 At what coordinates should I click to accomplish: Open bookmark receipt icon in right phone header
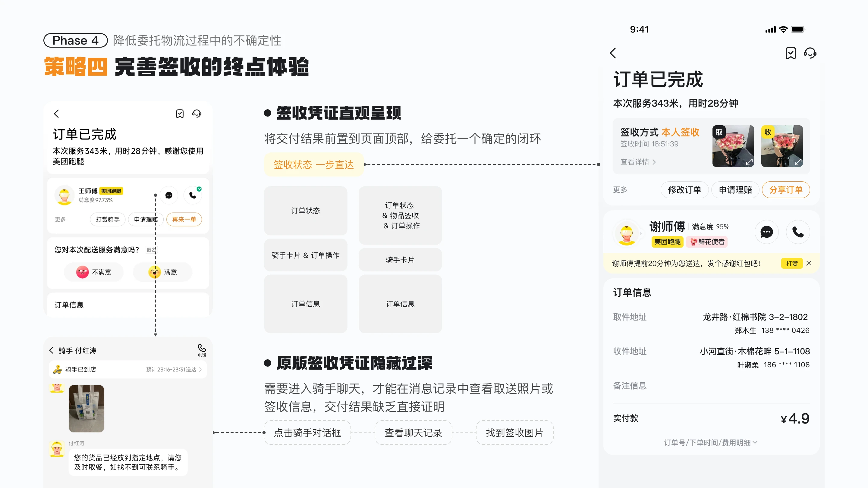[x=791, y=53]
